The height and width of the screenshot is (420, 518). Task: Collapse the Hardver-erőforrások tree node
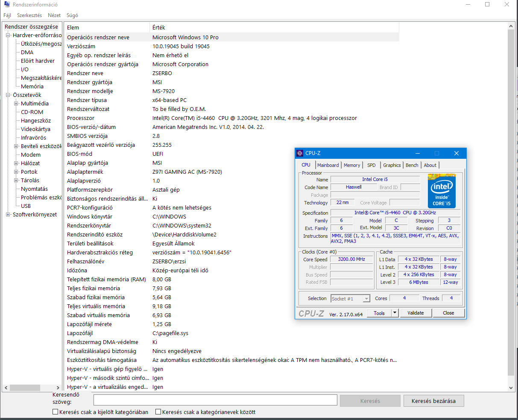[x=8, y=35]
